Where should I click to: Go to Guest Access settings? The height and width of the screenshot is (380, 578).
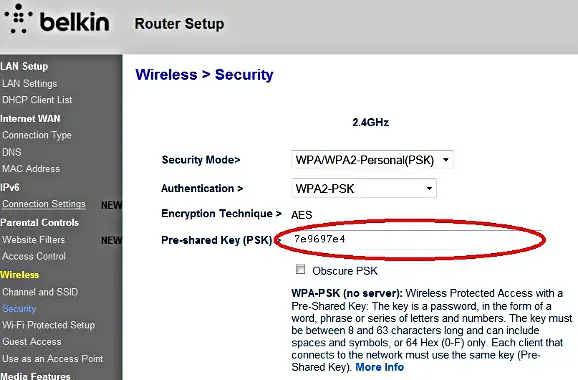31,342
